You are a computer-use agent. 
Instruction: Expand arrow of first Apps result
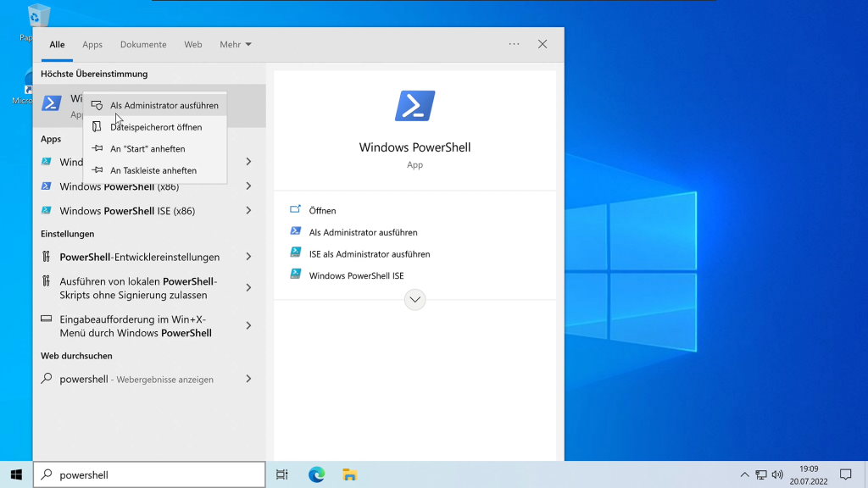pyautogui.click(x=248, y=162)
